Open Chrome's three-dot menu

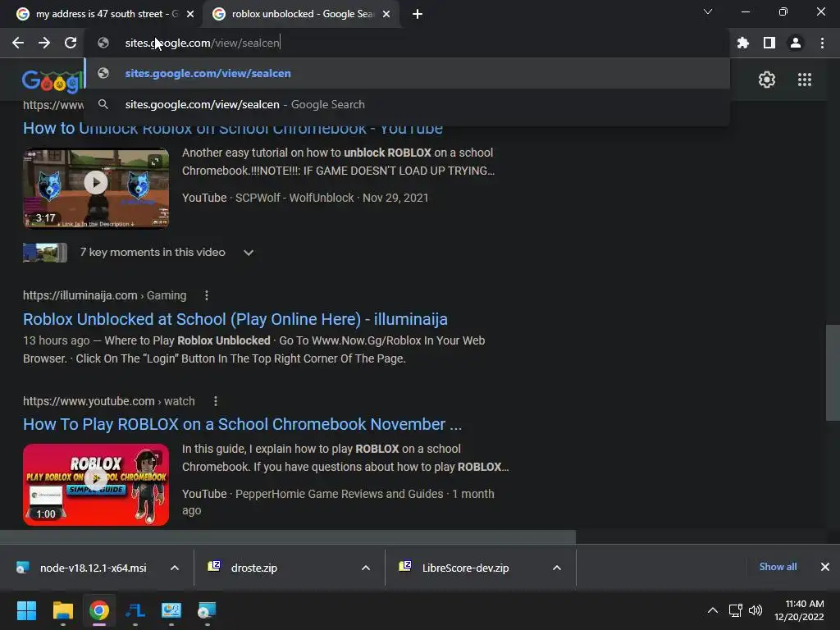(822, 43)
